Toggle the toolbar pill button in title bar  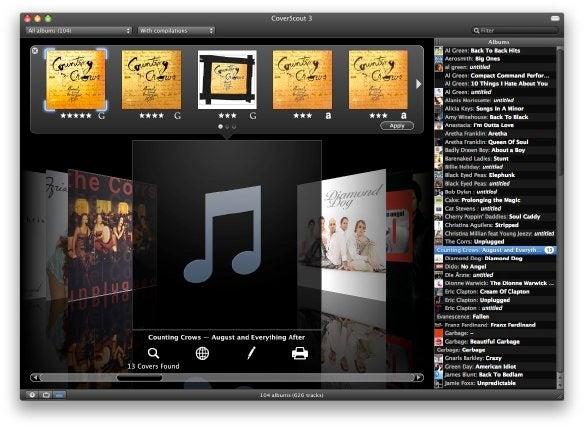click(555, 18)
